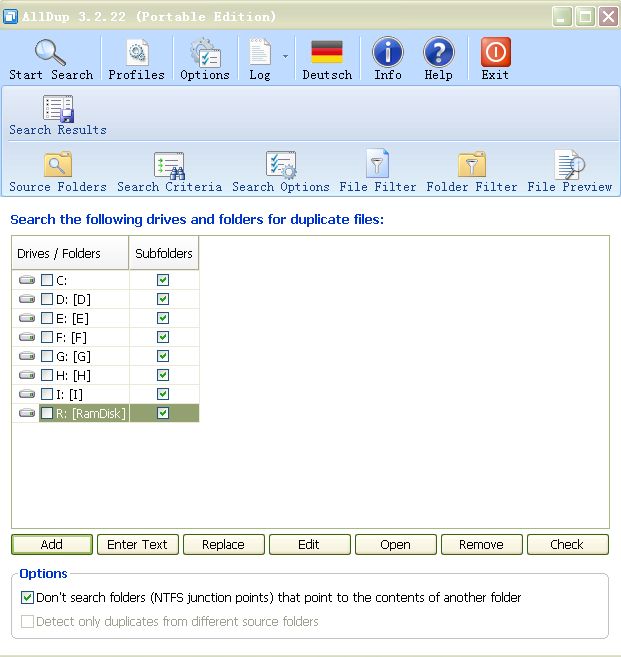Open the Options checklist icon

click(x=205, y=53)
